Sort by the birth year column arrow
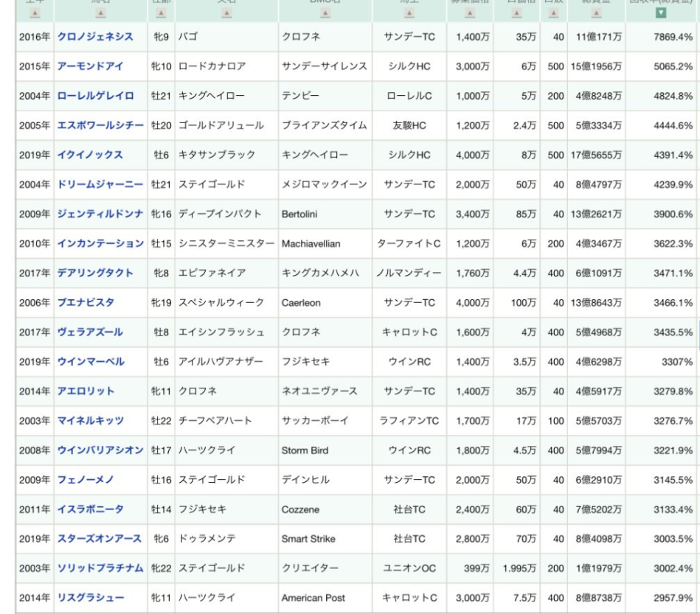 (x=35, y=13)
